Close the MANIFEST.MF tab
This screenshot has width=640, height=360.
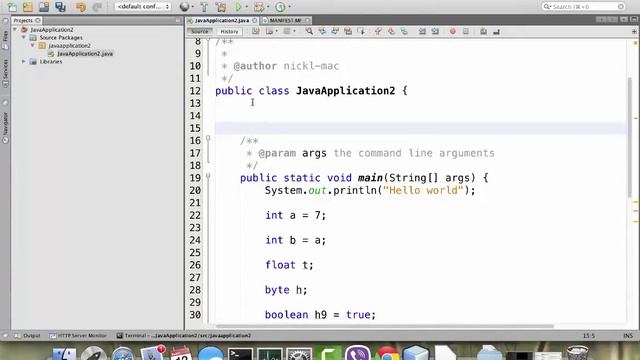pyautogui.click(x=308, y=20)
